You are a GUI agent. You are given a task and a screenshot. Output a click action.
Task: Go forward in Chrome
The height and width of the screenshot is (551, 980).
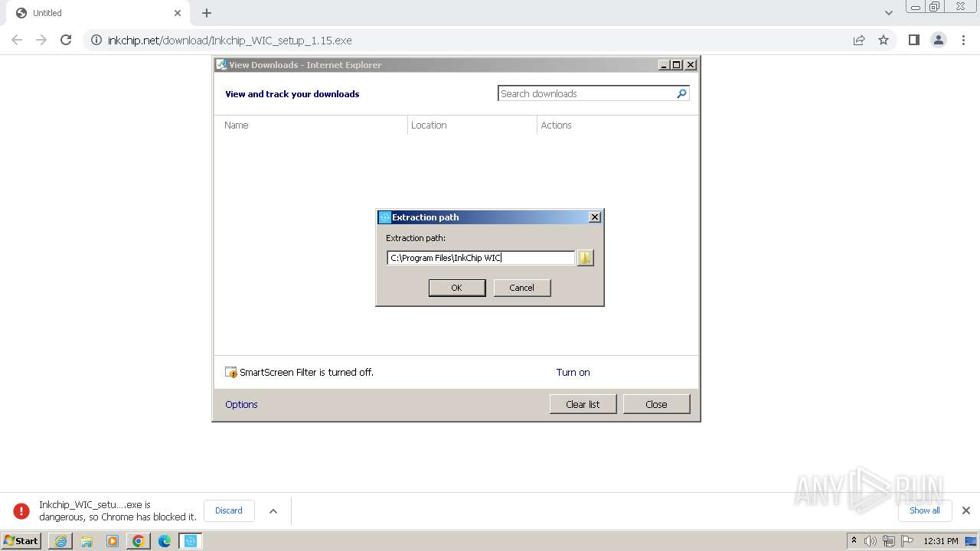[x=41, y=40]
